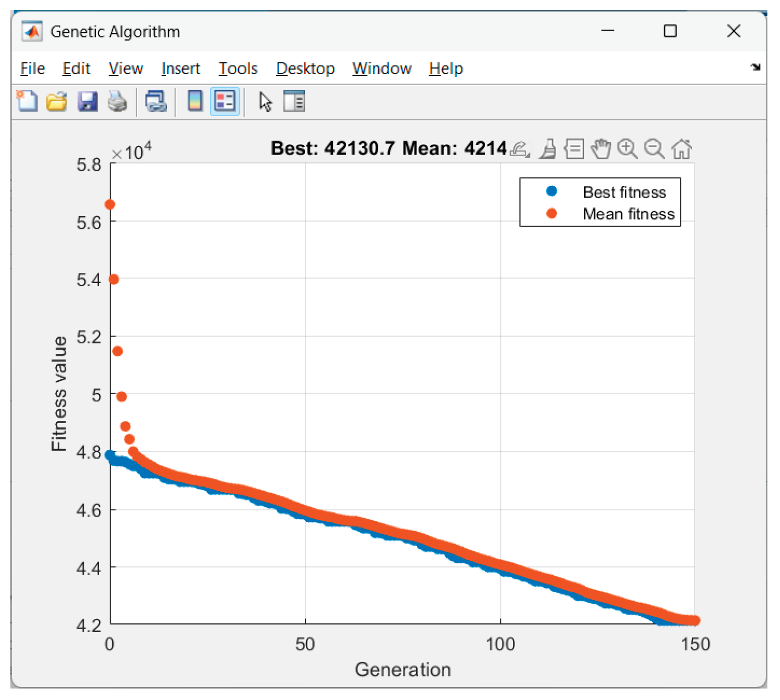Toggle the Insert Legend toolbar button

click(225, 101)
